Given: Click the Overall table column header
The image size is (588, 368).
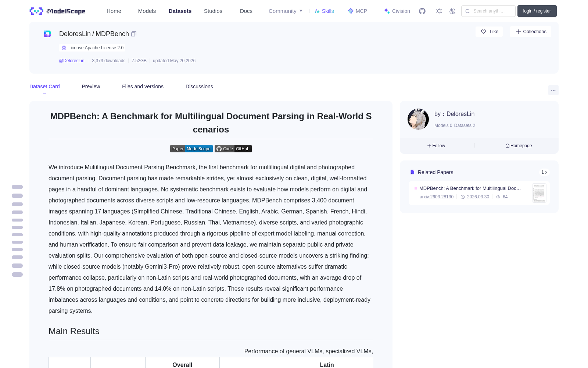Looking at the screenshot, I should [182, 364].
